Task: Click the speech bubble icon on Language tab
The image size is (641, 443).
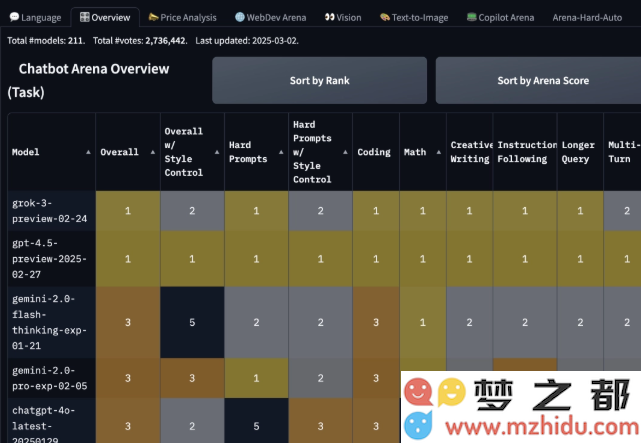Action: click(x=14, y=17)
